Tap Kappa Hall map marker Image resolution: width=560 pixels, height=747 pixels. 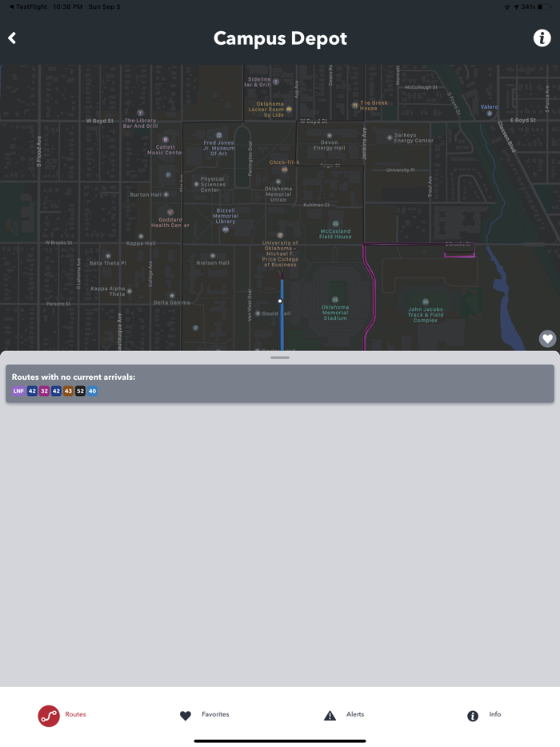coord(141,236)
